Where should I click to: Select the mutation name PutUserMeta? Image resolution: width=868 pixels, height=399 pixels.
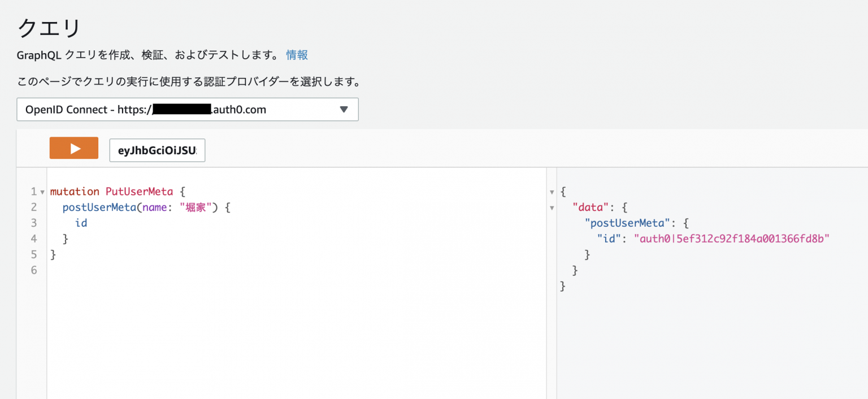140,191
